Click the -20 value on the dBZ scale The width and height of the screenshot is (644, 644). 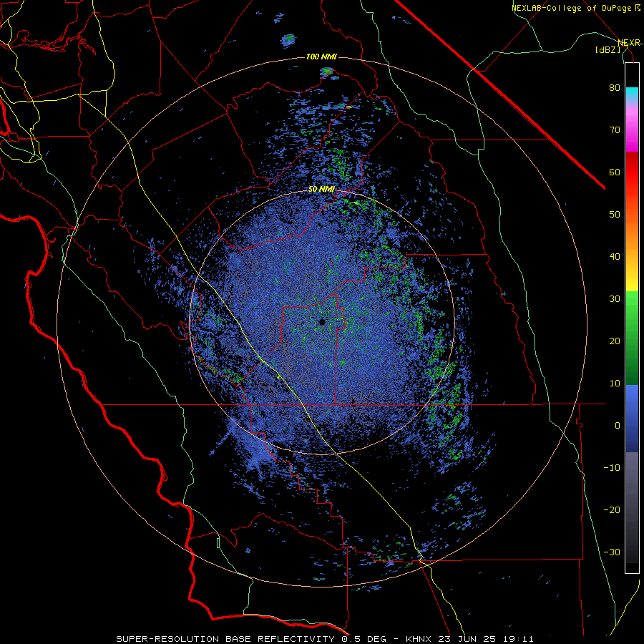612,510
